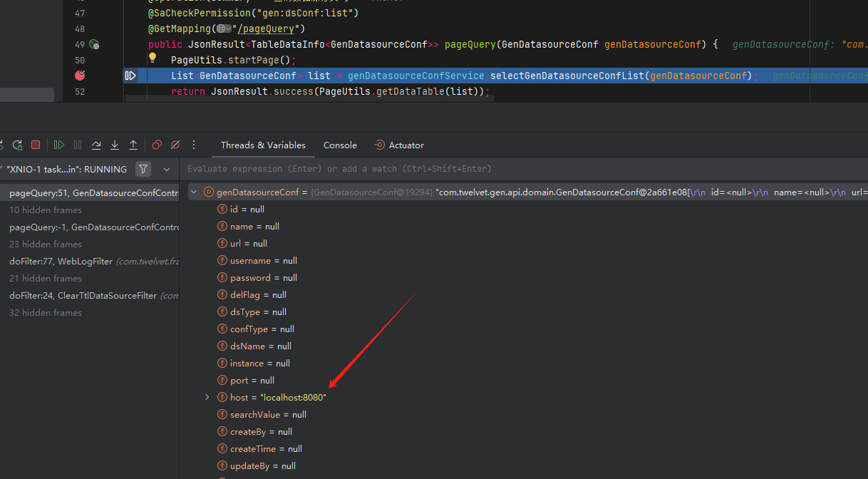This screenshot has width=868, height=479.
Task: Switch to the Console tab
Action: (340, 145)
